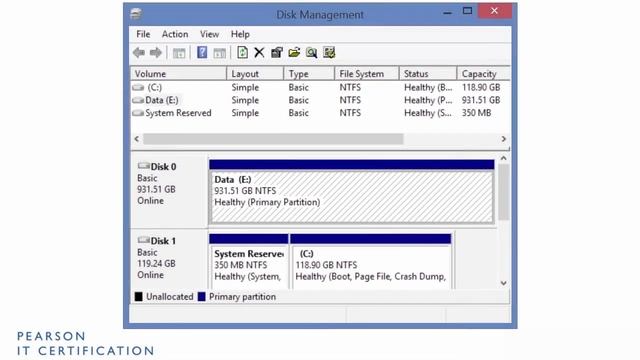Click the NTFS cell in the (C:) row
Image resolution: width=640 pixels, height=360 pixels.
pyautogui.click(x=350, y=87)
